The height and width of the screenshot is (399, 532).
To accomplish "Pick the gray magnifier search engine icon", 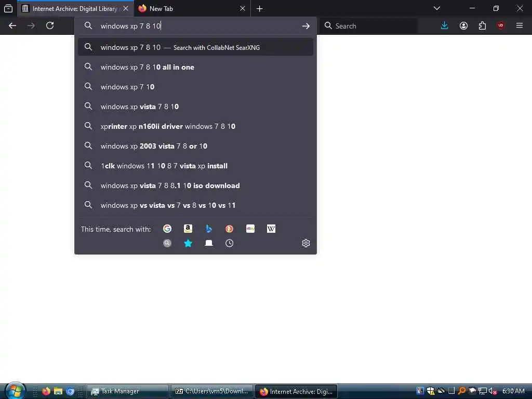I will coord(167,243).
